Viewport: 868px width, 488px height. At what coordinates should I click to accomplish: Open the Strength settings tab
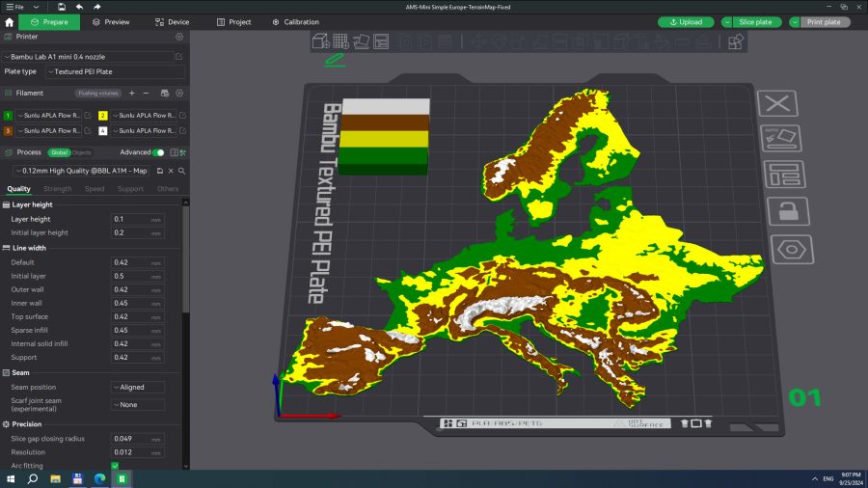pos(58,189)
